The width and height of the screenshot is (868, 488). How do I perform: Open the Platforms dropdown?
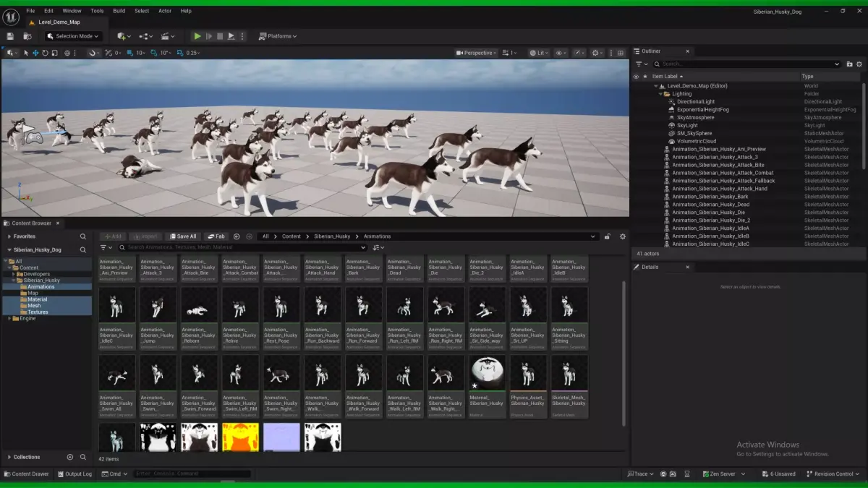[278, 36]
